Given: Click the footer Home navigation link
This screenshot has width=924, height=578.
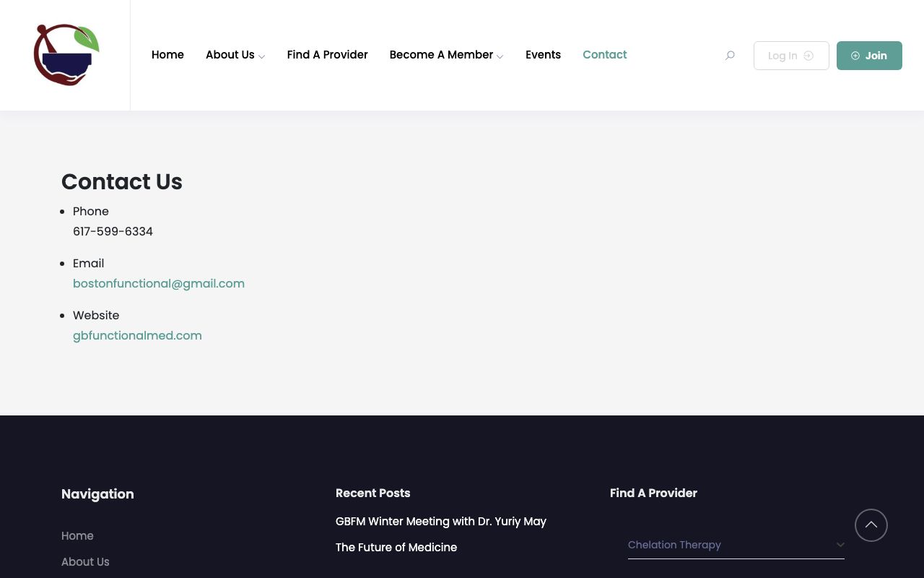Looking at the screenshot, I should coord(77,535).
